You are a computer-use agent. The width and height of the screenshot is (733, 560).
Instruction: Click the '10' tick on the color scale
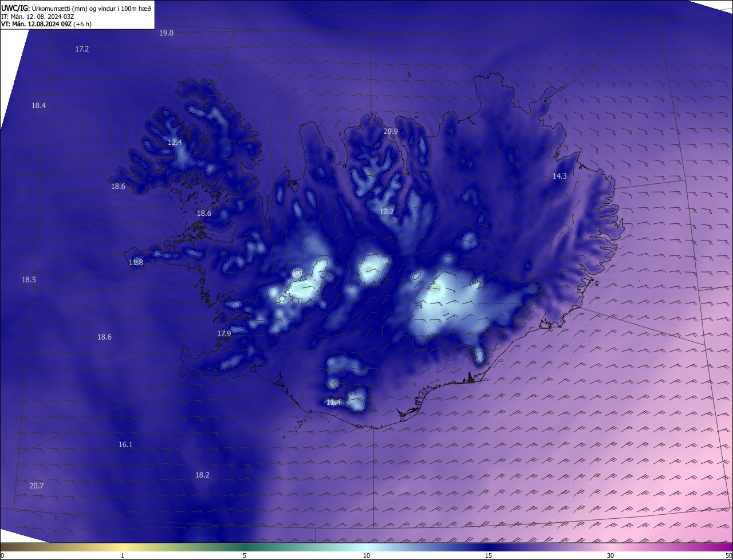point(366,555)
